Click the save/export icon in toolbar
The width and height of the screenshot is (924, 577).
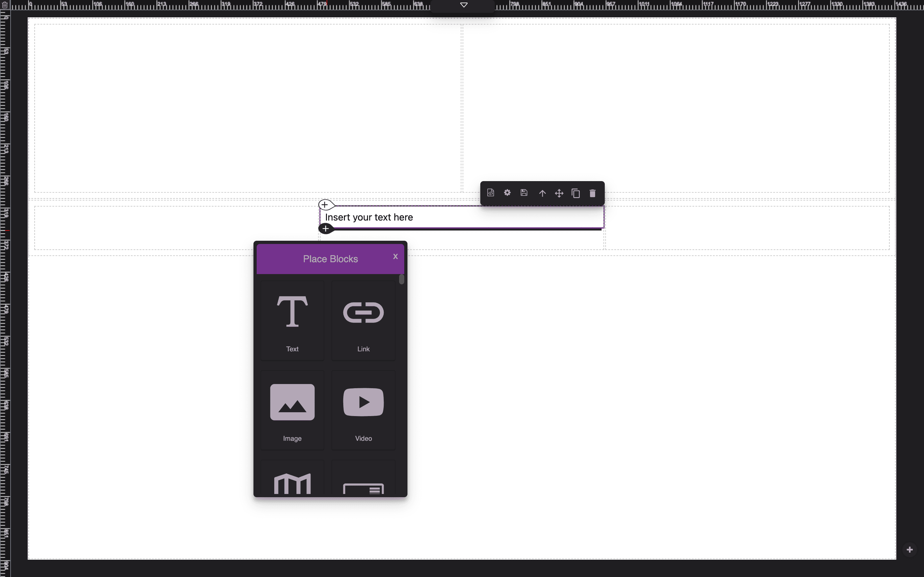(524, 193)
